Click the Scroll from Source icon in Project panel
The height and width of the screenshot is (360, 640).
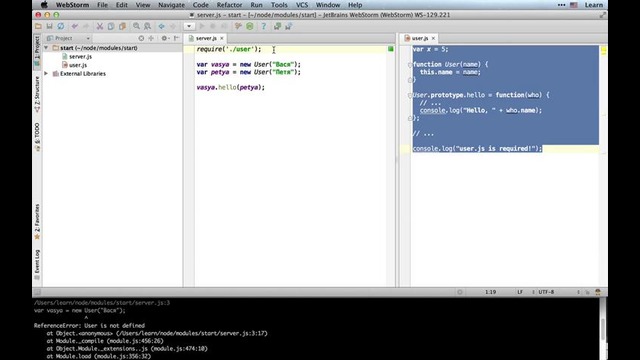[x=141, y=38]
